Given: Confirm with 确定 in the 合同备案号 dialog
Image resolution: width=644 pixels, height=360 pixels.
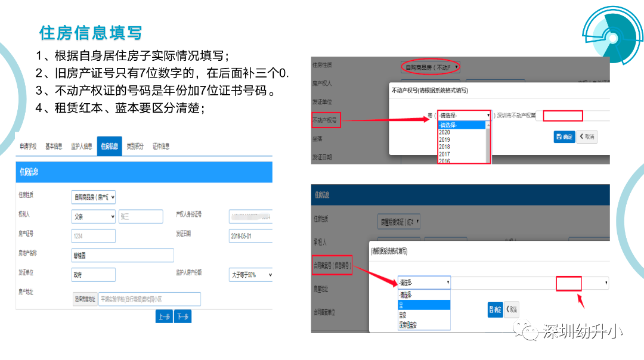Looking at the screenshot, I should click(x=496, y=309).
